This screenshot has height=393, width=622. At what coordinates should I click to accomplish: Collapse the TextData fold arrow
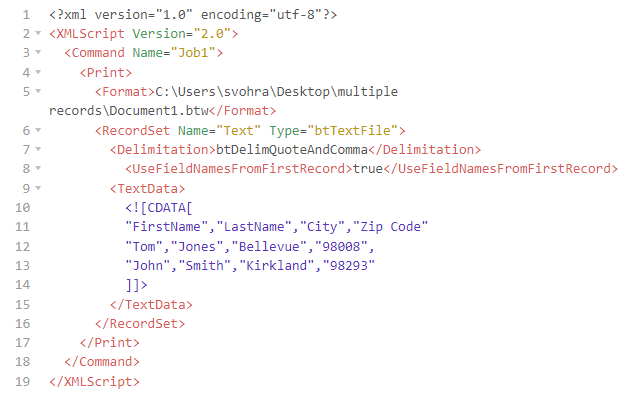pos(38,188)
